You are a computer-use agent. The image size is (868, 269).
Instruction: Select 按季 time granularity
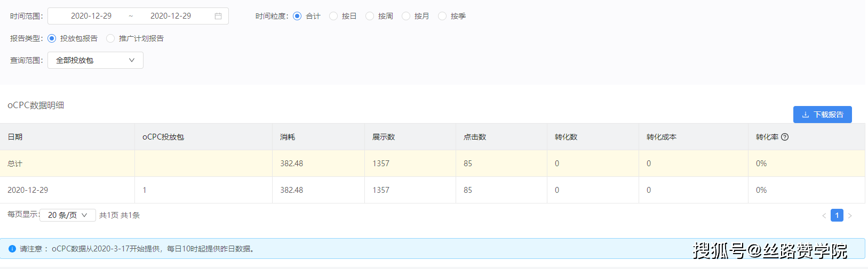(442, 16)
